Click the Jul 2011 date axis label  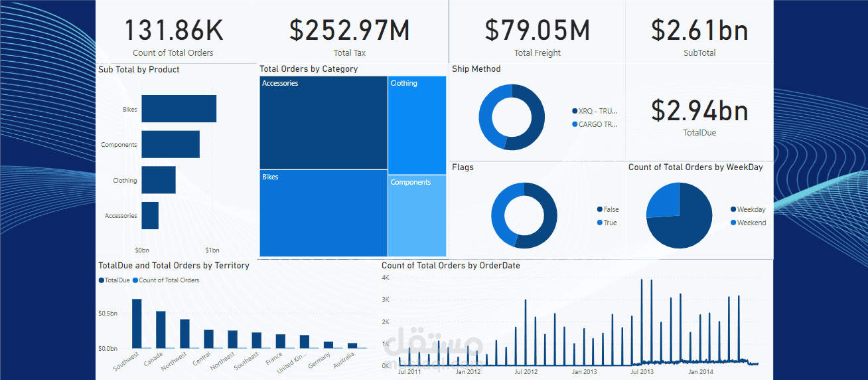409,372
